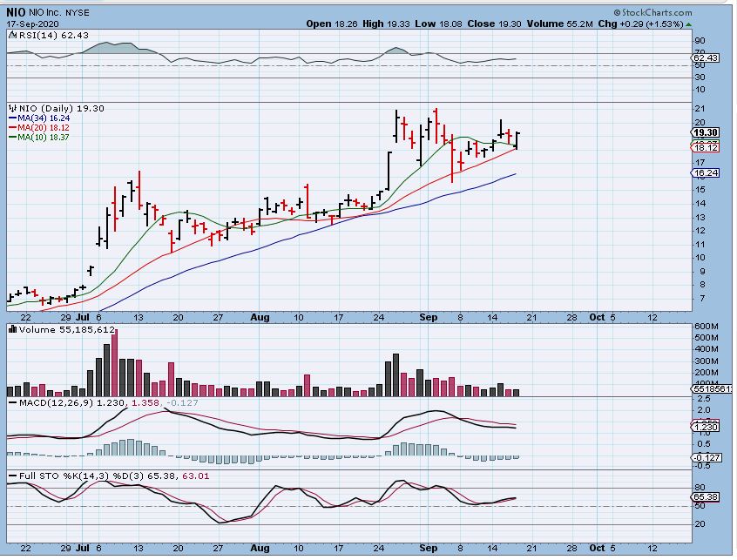737x560 pixels.
Task: Click the 'NIO Inc. NYSE' company name
Action: coord(59,13)
